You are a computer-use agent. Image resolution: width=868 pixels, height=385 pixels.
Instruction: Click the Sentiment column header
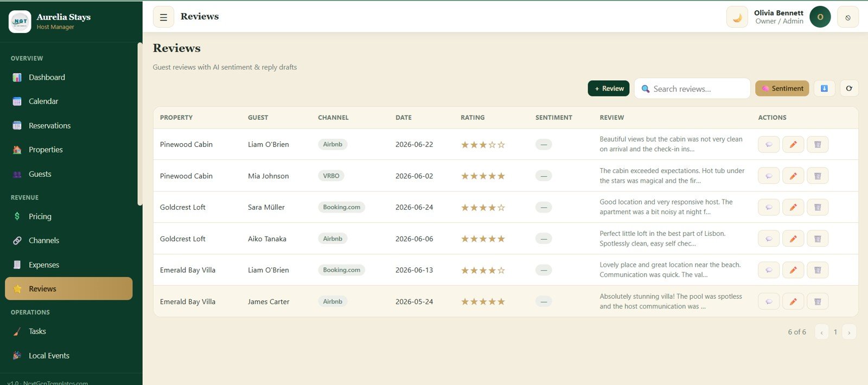click(554, 118)
